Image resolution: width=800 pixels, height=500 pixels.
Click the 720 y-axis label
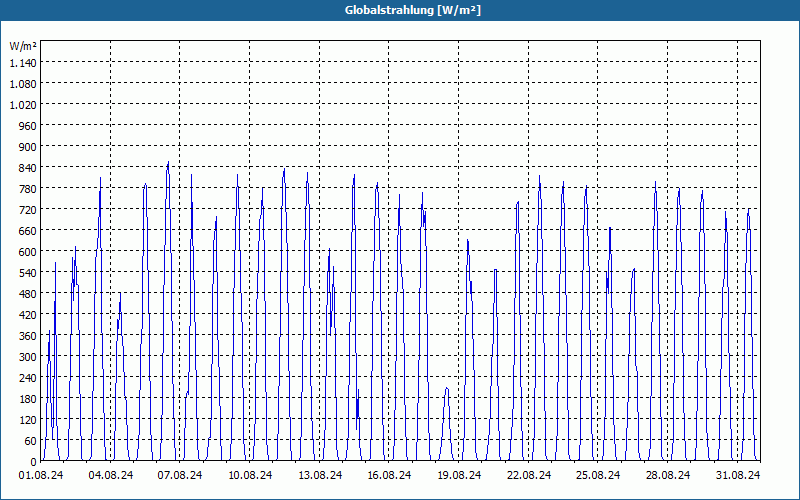[28, 210]
